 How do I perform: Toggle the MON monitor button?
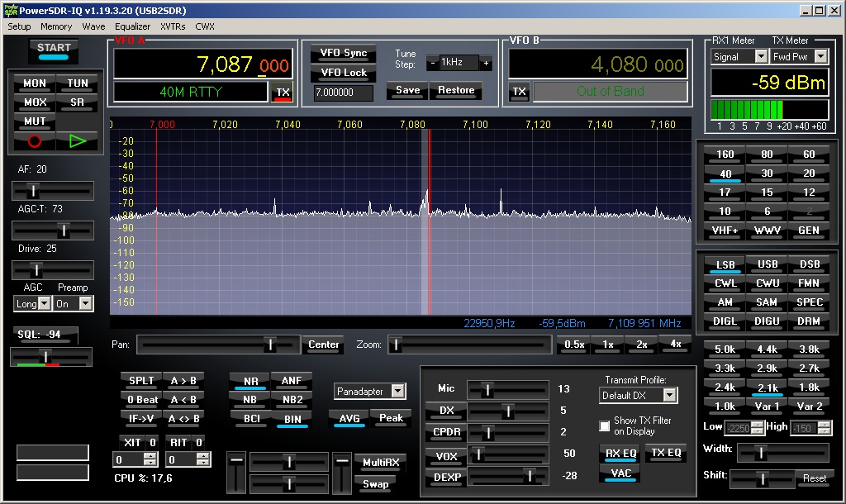[35, 83]
